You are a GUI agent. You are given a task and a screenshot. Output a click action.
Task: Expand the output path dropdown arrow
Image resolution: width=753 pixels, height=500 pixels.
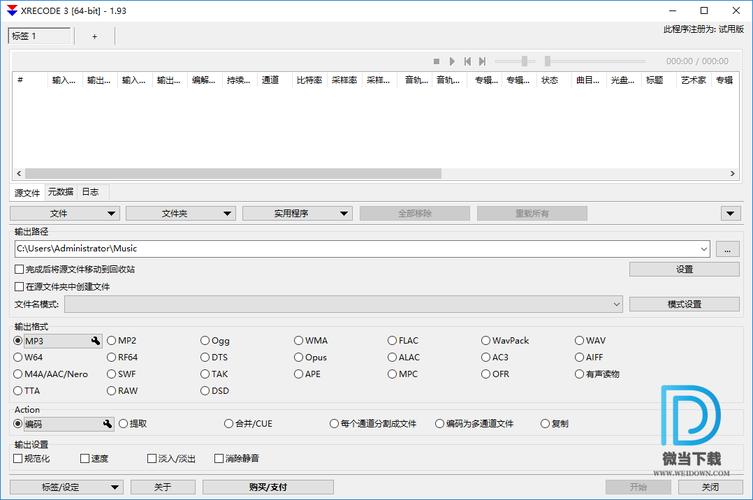point(704,249)
